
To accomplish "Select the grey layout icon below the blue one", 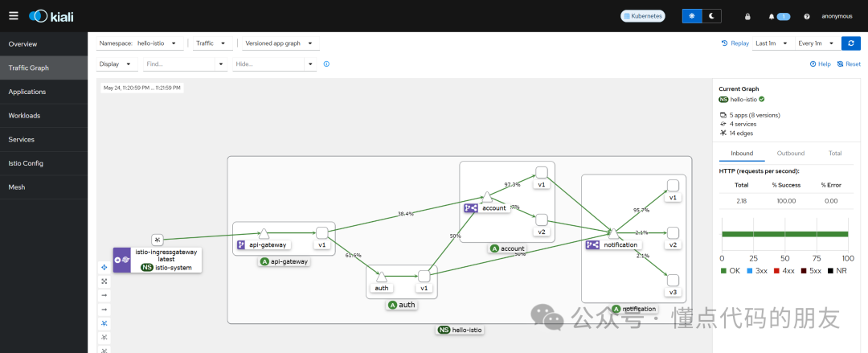I will 104,337.
